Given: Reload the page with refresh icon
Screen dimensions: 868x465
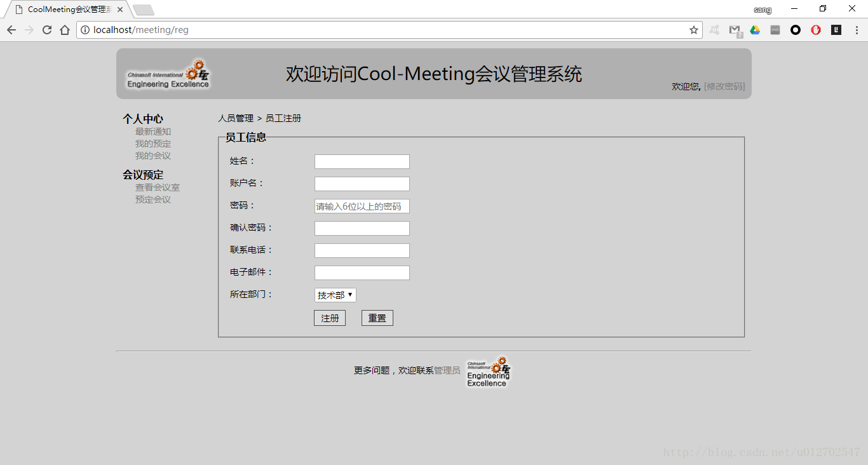Looking at the screenshot, I should (47, 30).
